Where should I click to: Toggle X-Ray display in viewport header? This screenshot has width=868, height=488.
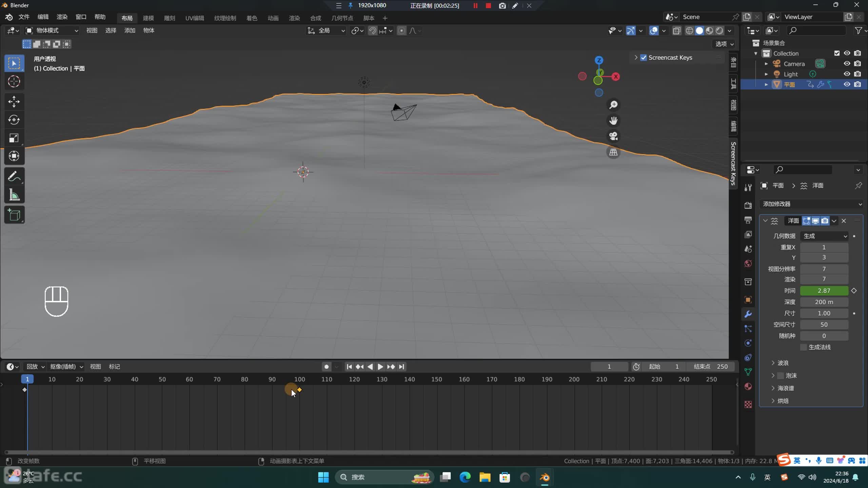(677, 31)
